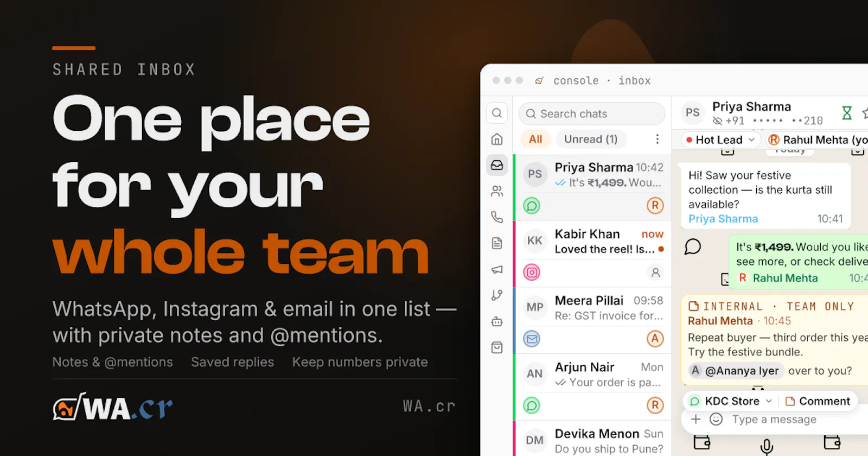Open the Rahul Mehta assignee dropdown
The image size is (868, 456).
(818, 140)
